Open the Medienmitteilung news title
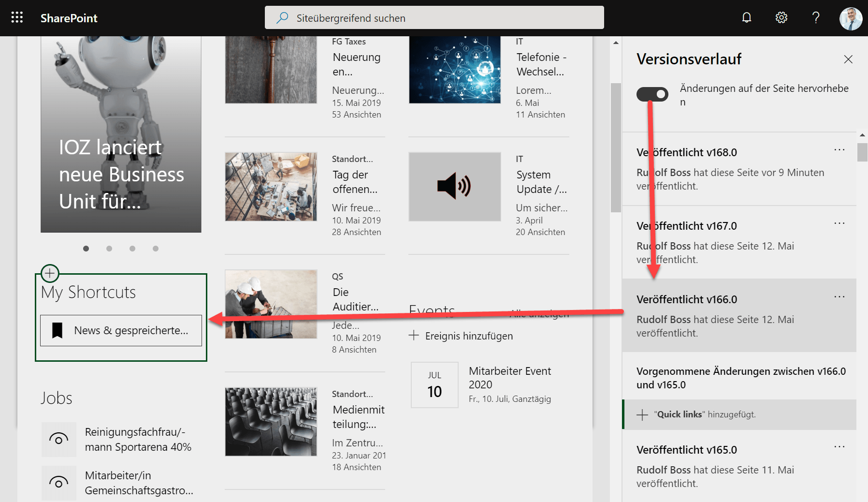This screenshot has width=868, height=502. 359,417
